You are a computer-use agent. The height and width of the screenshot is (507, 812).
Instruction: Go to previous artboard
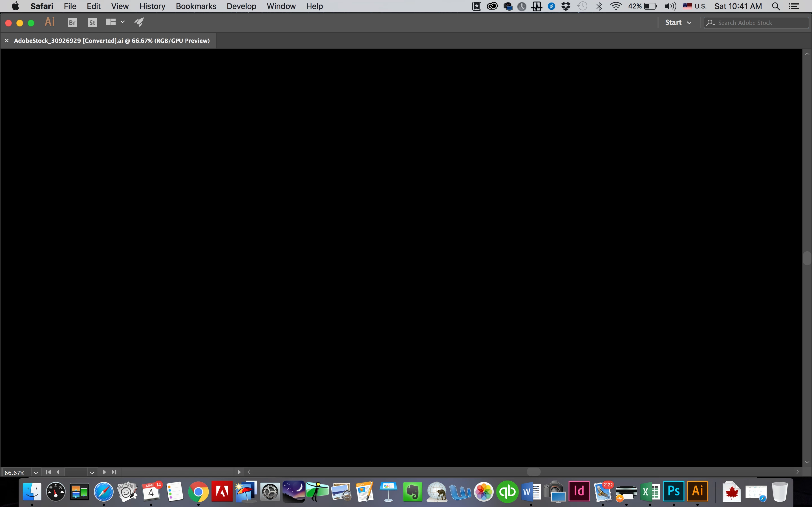coord(58,472)
